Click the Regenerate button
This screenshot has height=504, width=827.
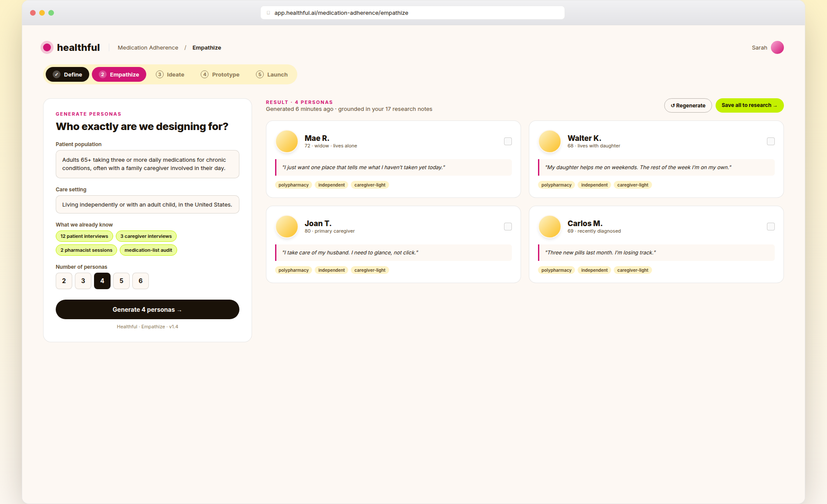[688, 105]
